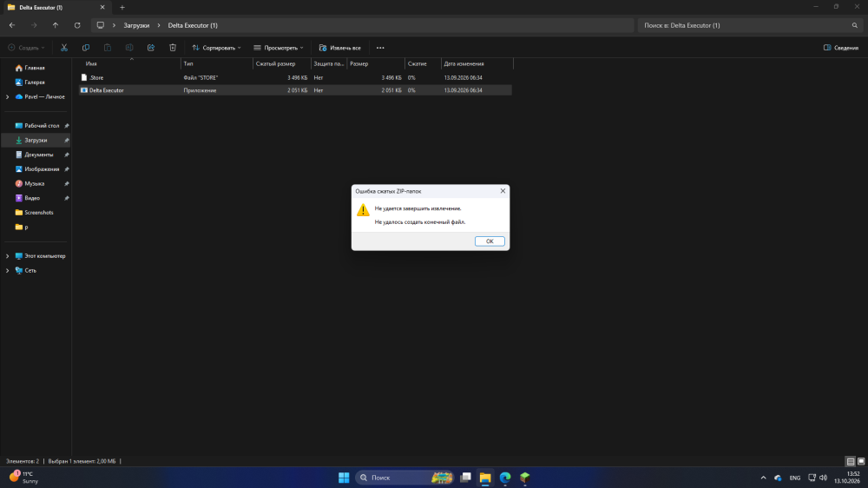This screenshot has width=868, height=488.
Task: Open Microsoft Edge from the taskbar
Action: click(x=505, y=478)
